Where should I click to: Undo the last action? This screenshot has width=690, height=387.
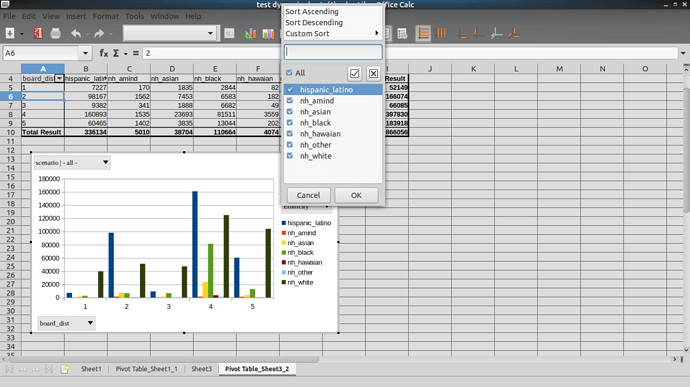(x=76, y=33)
